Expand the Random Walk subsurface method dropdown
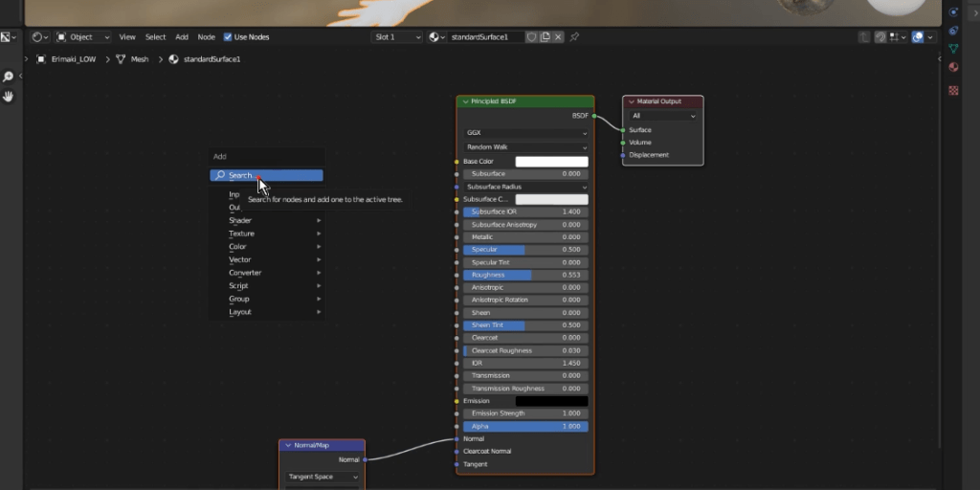The height and width of the screenshot is (490, 980). pyautogui.click(x=525, y=147)
